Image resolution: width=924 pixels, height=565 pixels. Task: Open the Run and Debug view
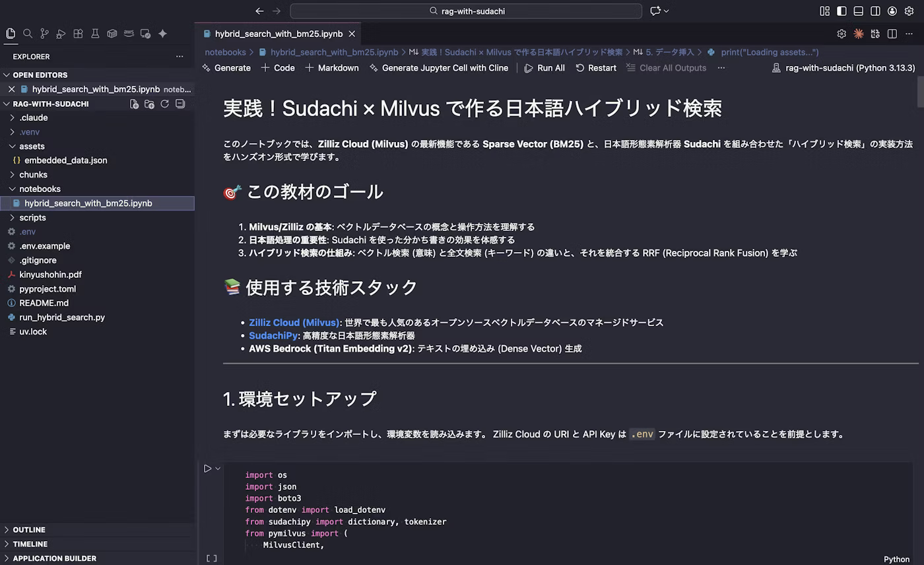pos(61,34)
